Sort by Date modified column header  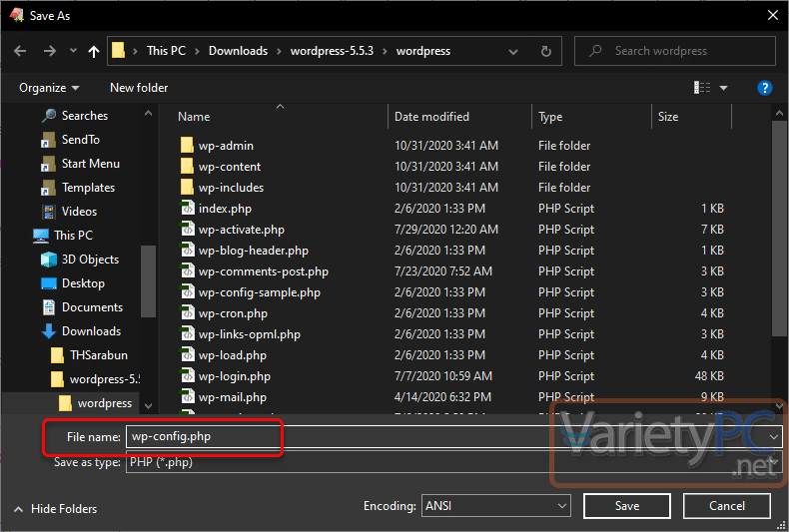click(x=431, y=117)
